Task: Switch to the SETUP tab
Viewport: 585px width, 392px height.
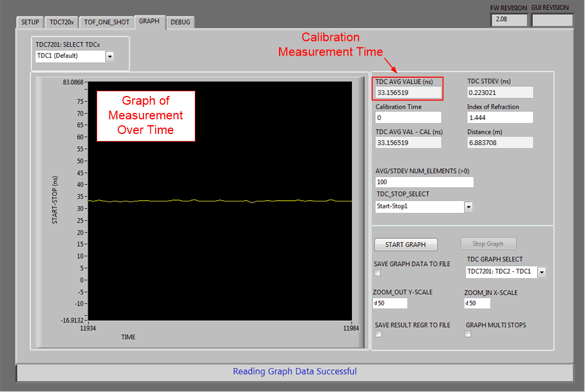Action: point(30,22)
